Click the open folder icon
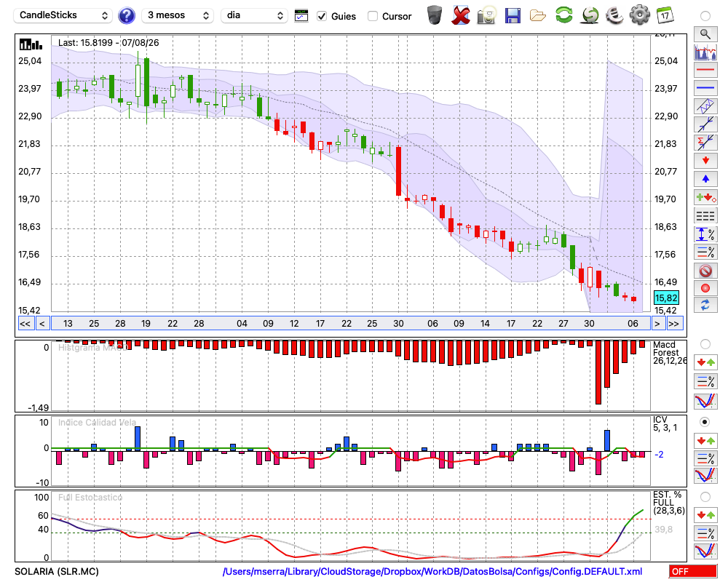The width and height of the screenshot is (728, 582). pos(538,16)
